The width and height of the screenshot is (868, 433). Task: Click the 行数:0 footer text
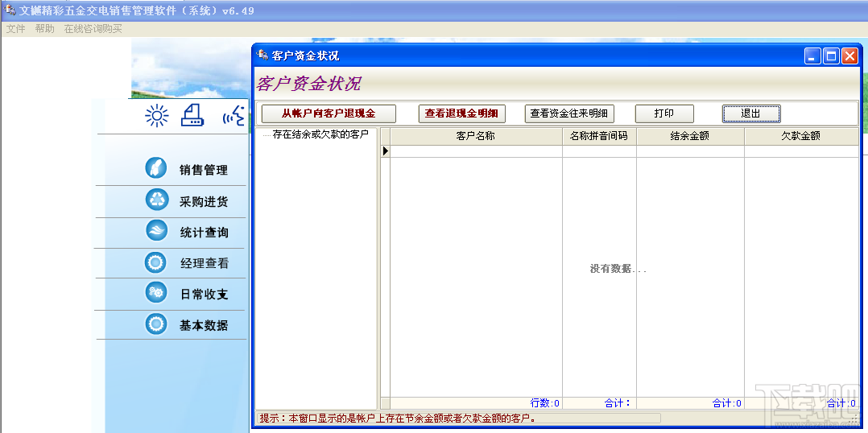pyautogui.click(x=544, y=403)
